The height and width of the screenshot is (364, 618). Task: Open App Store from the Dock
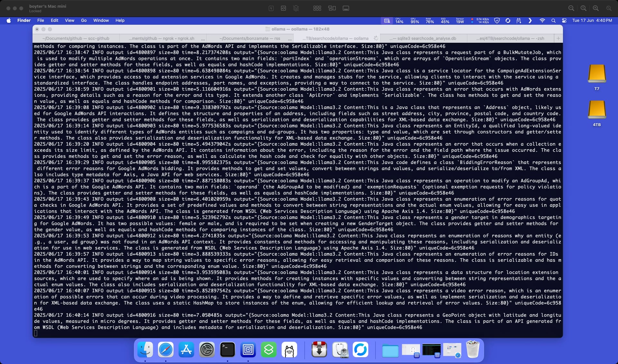point(186,350)
